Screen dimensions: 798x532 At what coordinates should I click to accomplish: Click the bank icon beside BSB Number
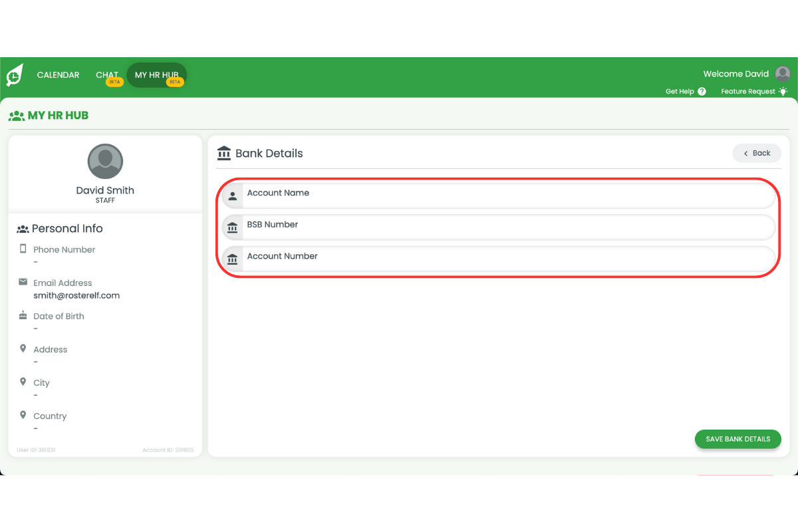(x=233, y=228)
